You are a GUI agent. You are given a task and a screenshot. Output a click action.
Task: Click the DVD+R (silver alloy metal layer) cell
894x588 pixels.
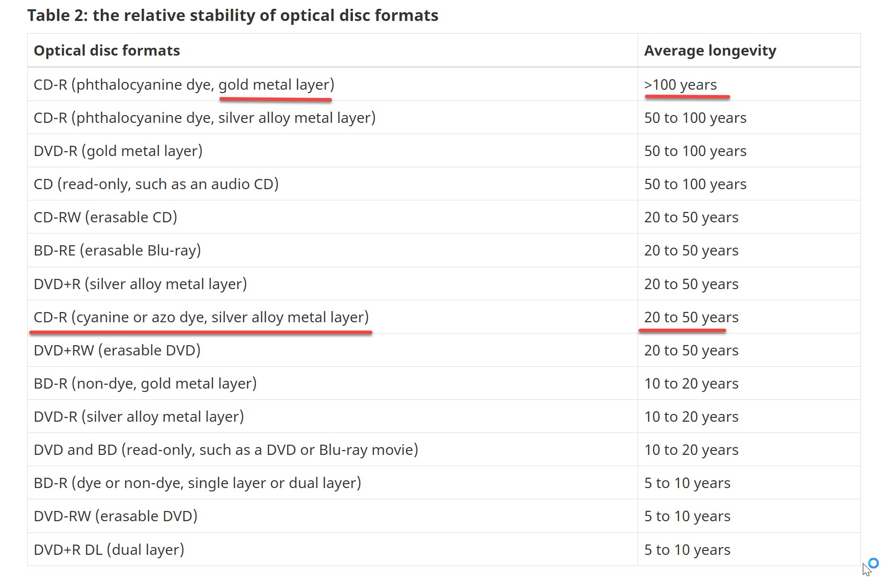point(140,284)
